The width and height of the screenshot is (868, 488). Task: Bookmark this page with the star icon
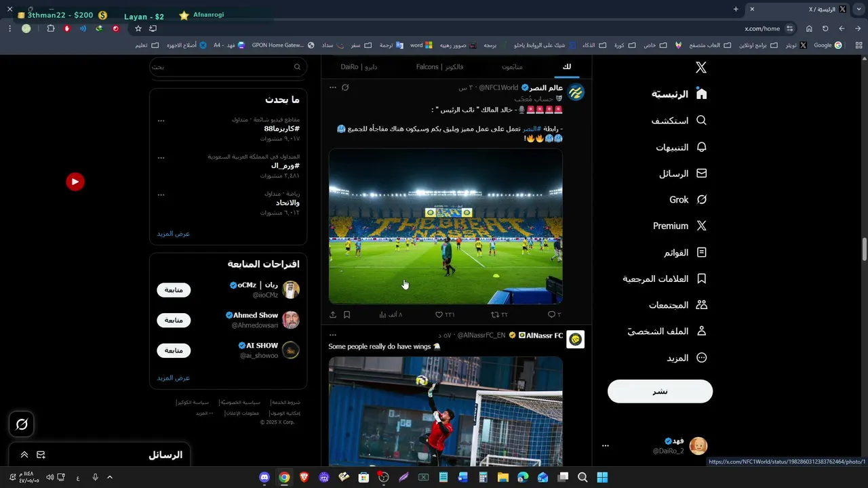pos(138,28)
